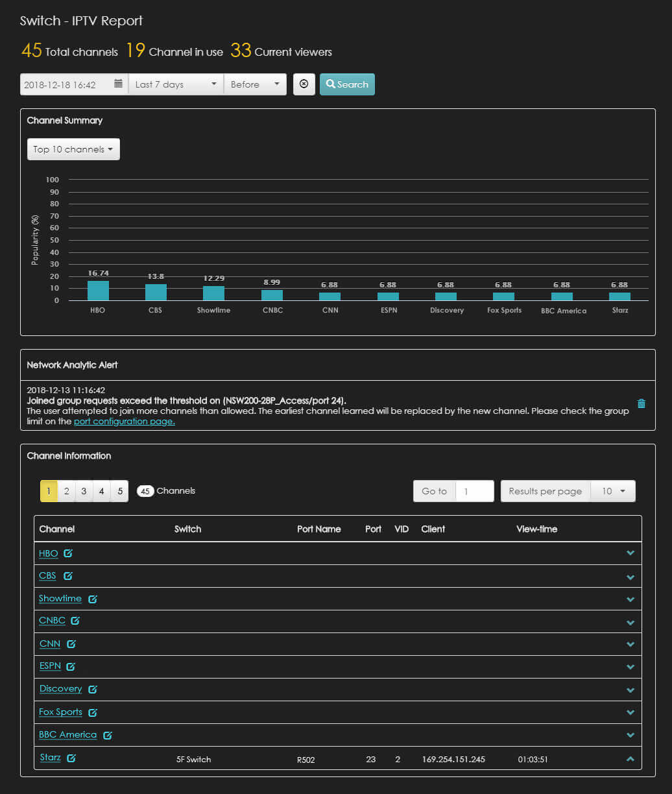Open the calendar icon in date field

(x=118, y=84)
